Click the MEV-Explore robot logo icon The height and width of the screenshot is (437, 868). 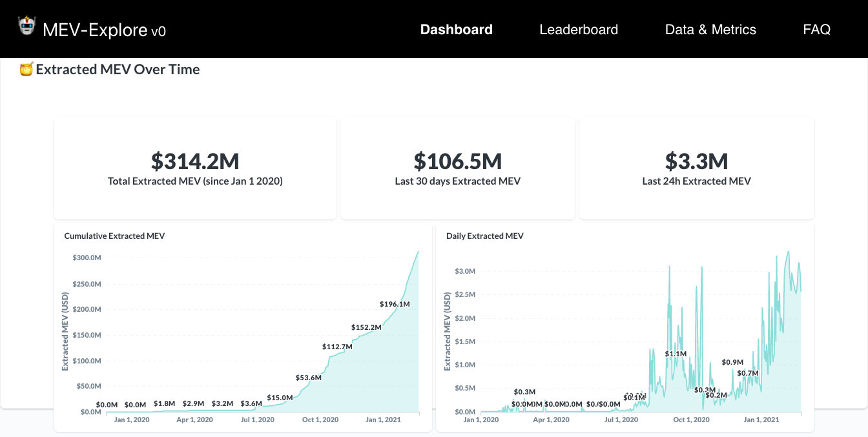coord(26,27)
